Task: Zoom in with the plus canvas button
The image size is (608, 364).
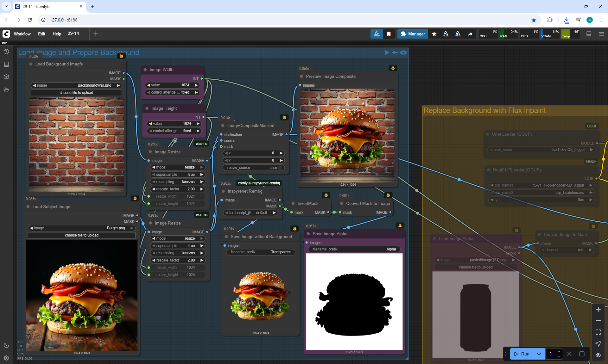Action: click(x=598, y=309)
